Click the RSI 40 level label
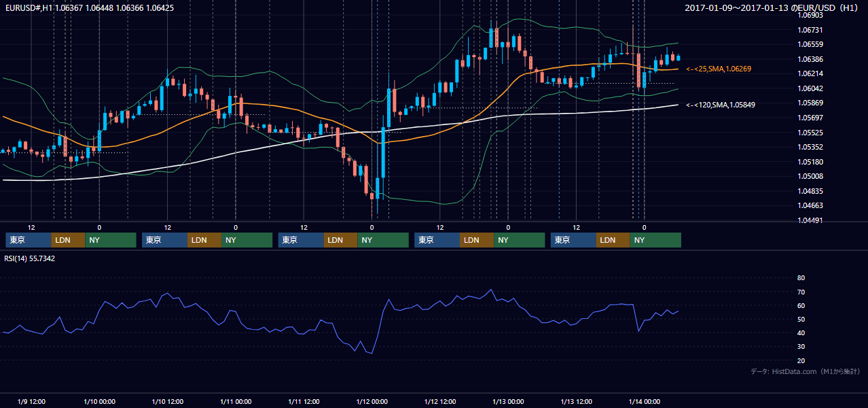 coord(801,333)
